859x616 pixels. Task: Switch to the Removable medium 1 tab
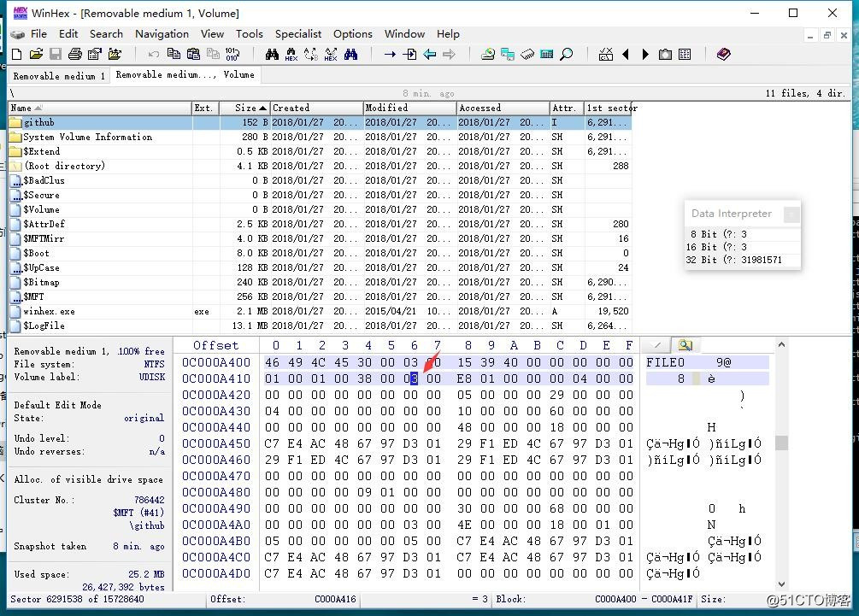(x=59, y=75)
